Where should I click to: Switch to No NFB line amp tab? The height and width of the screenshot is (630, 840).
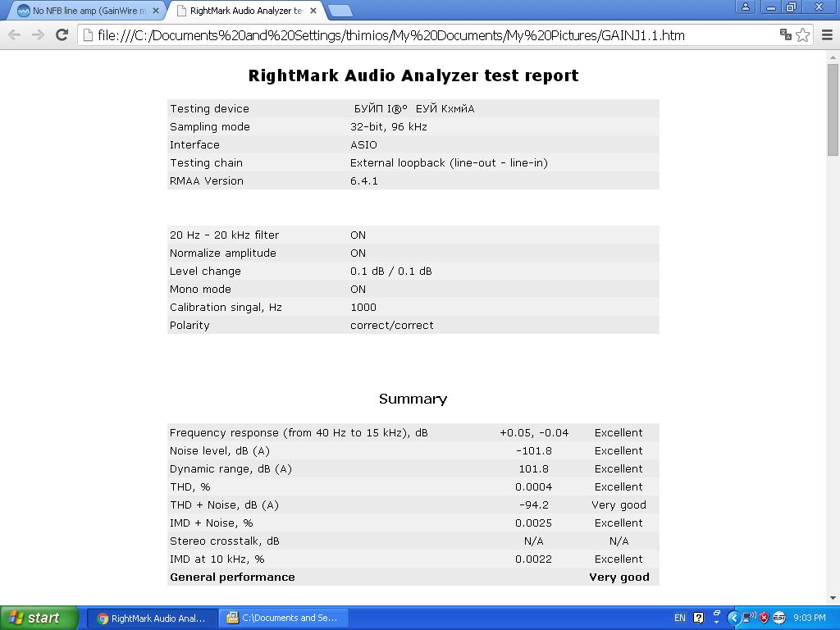(x=89, y=11)
